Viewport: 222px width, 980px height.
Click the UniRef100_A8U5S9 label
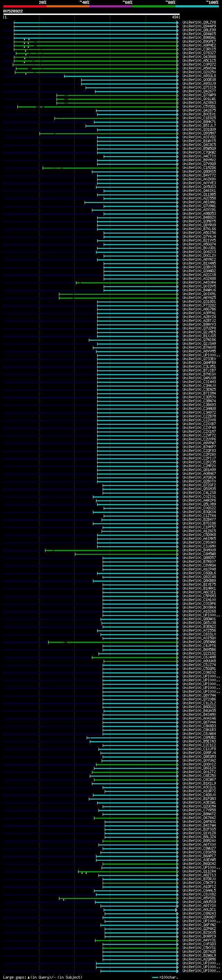pyautogui.click(x=199, y=902)
